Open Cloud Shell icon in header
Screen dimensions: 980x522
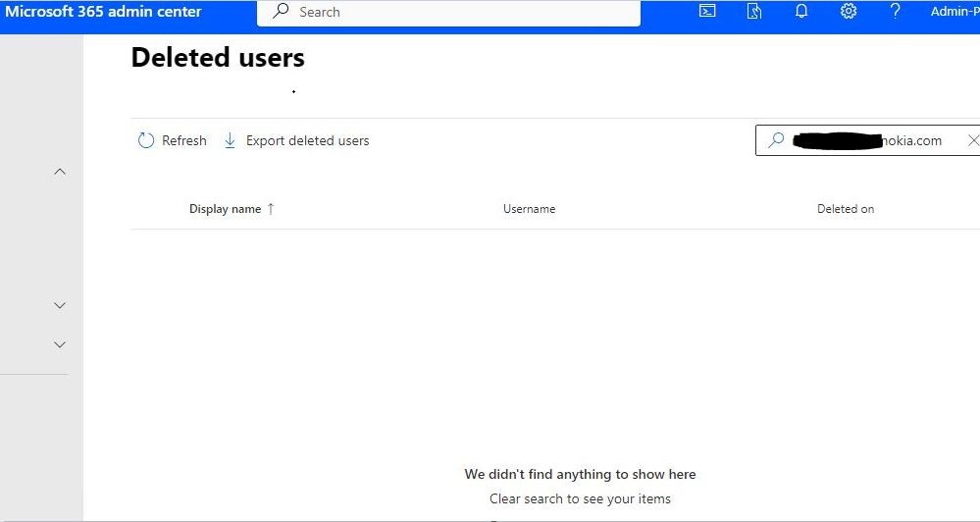(x=707, y=11)
